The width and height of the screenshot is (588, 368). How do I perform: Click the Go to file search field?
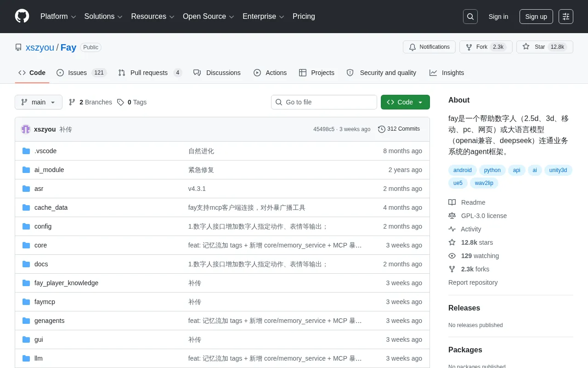pyautogui.click(x=324, y=102)
